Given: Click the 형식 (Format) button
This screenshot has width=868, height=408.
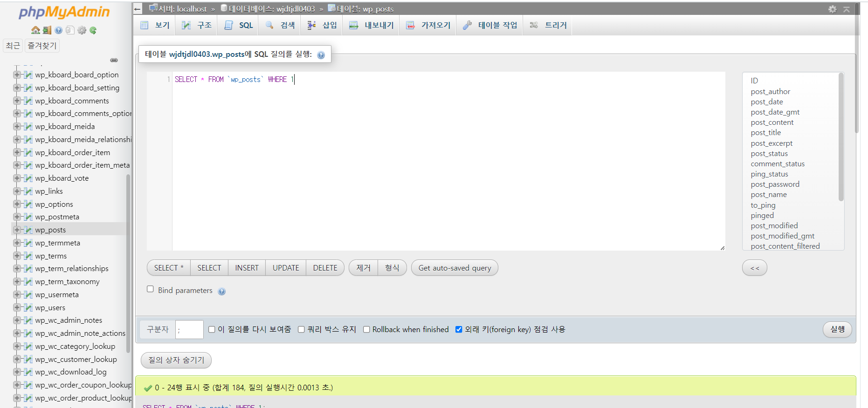Looking at the screenshot, I should pos(392,268).
